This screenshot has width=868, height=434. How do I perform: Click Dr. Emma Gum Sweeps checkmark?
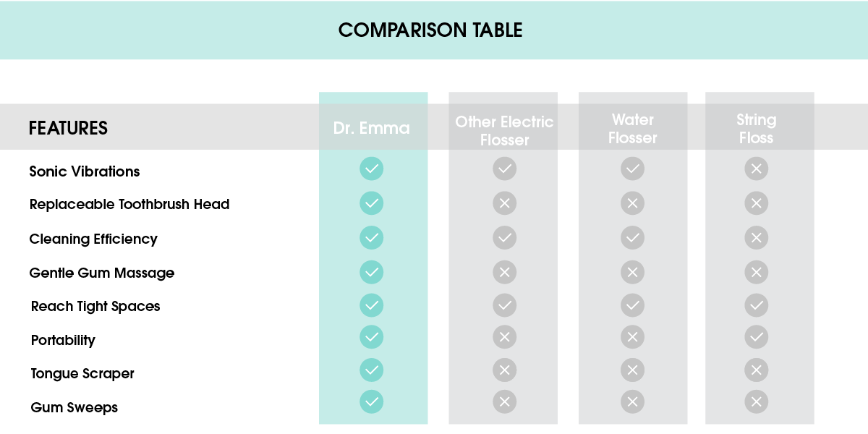(372, 401)
